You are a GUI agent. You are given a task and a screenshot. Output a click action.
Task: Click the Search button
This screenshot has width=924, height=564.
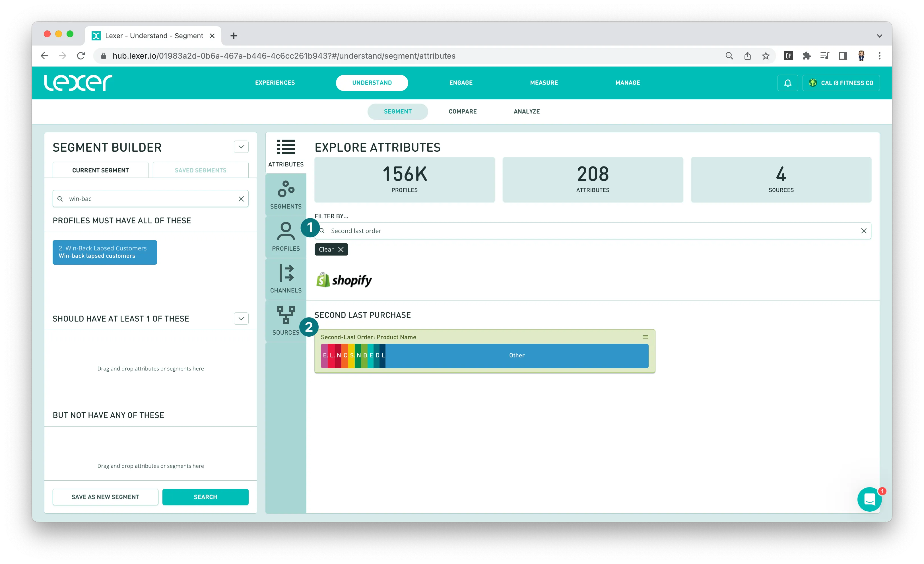(205, 497)
